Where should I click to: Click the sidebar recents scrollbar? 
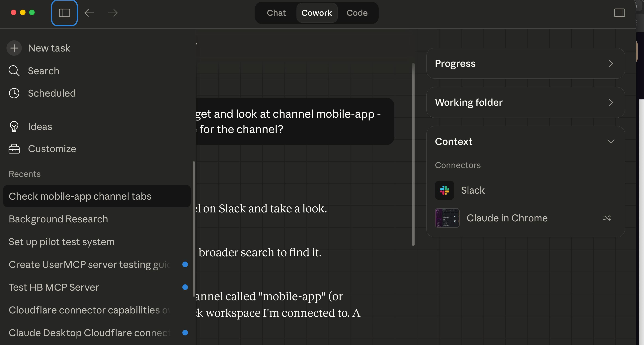(x=194, y=229)
